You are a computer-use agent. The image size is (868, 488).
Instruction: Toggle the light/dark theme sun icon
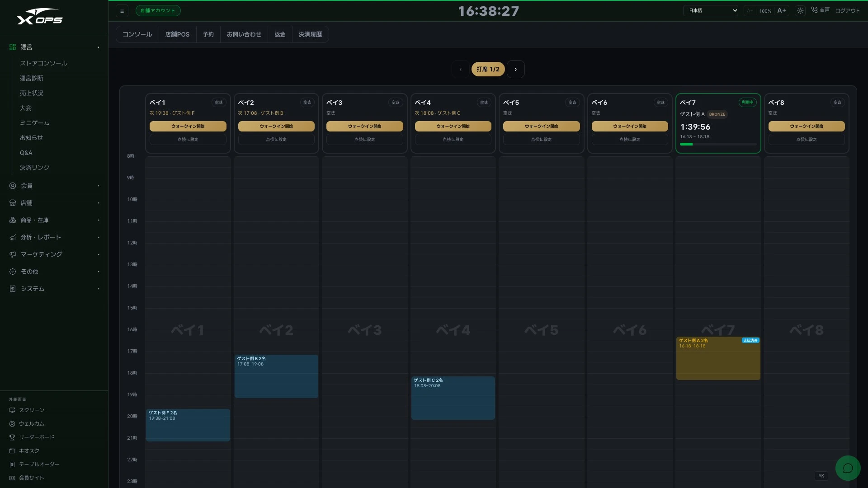click(x=800, y=11)
